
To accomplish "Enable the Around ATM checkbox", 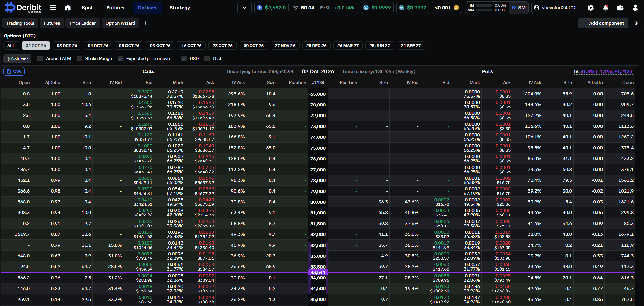I will 40,59.
